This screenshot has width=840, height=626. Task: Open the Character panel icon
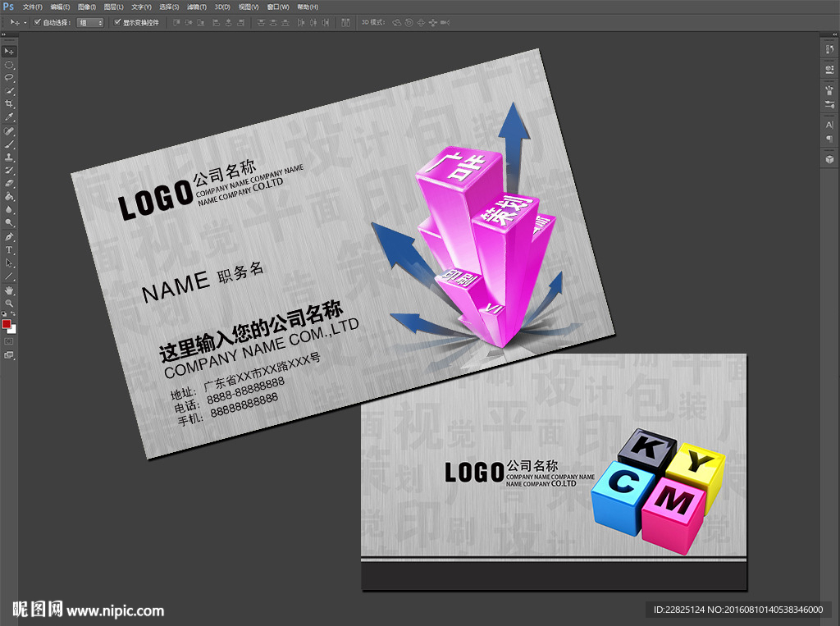830,125
